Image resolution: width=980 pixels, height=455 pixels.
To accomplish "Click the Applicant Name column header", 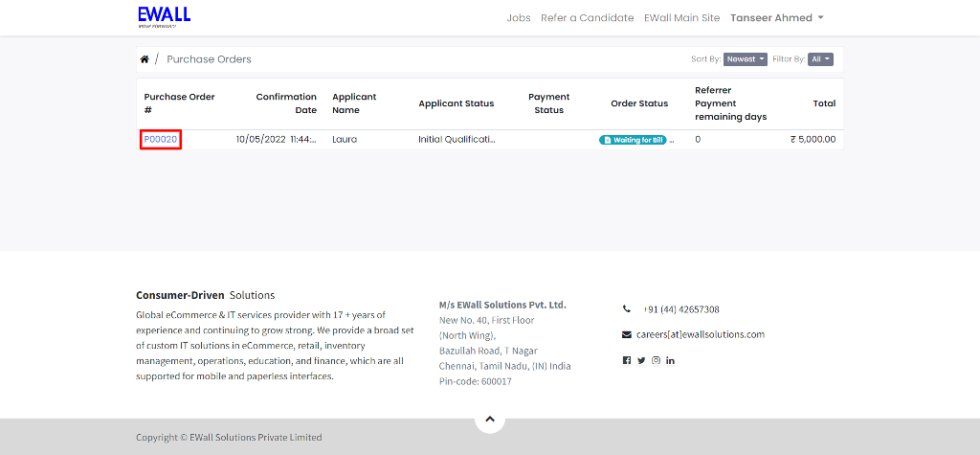I will pos(354,103).
